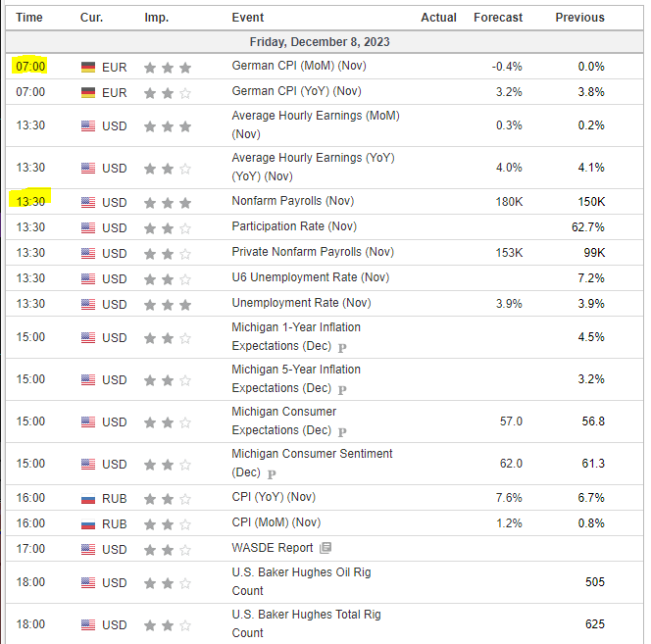Screen dimensions: 651x644
Task: Open Private Nonfarm Payrolls (Nov) event
Action: pos(313,252)
